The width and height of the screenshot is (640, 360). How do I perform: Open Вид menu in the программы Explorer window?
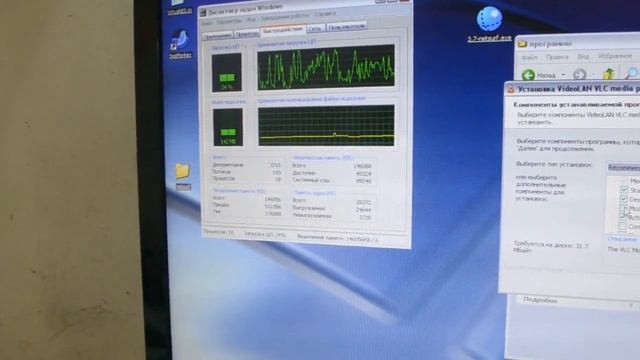click(x=583, y=56)
